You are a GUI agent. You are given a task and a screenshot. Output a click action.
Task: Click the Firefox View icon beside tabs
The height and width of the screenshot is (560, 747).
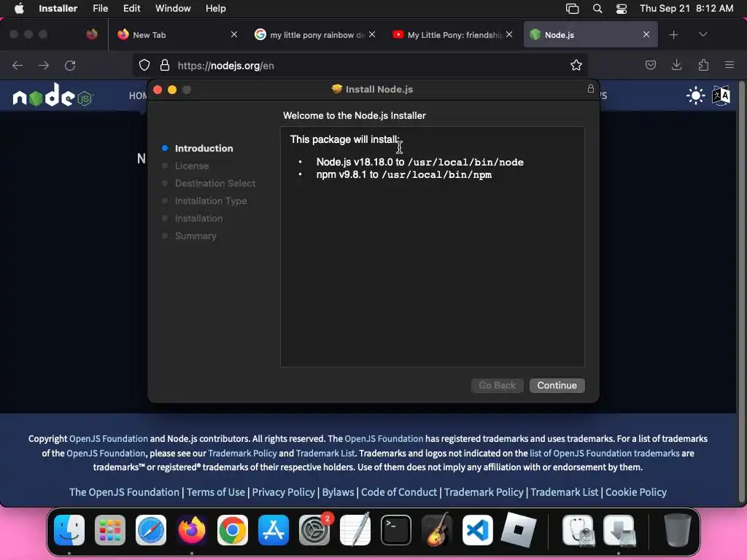(92, 34)
